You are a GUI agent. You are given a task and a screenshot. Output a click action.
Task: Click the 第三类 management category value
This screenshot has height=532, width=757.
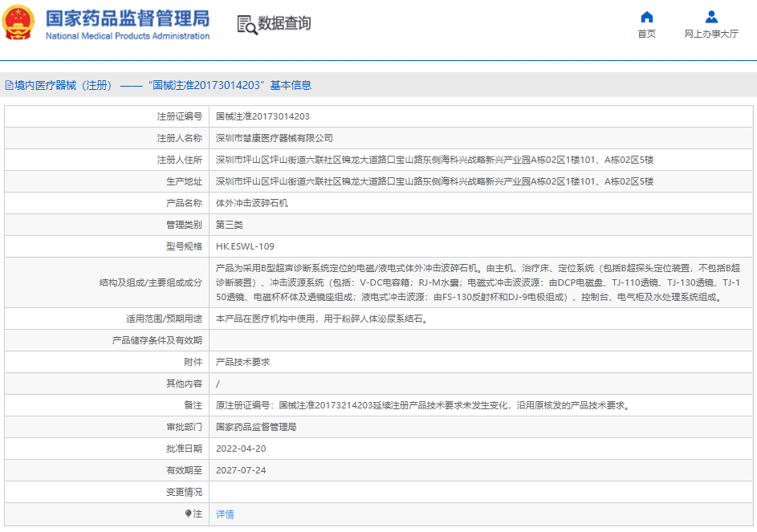229,225
